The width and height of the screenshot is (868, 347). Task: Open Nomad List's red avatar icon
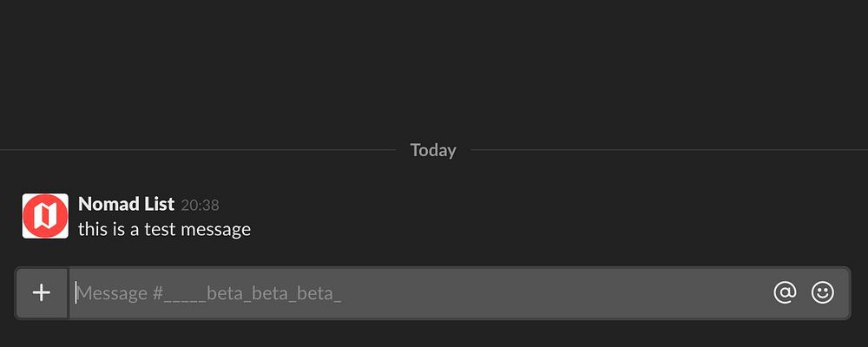tap(45, 216)
